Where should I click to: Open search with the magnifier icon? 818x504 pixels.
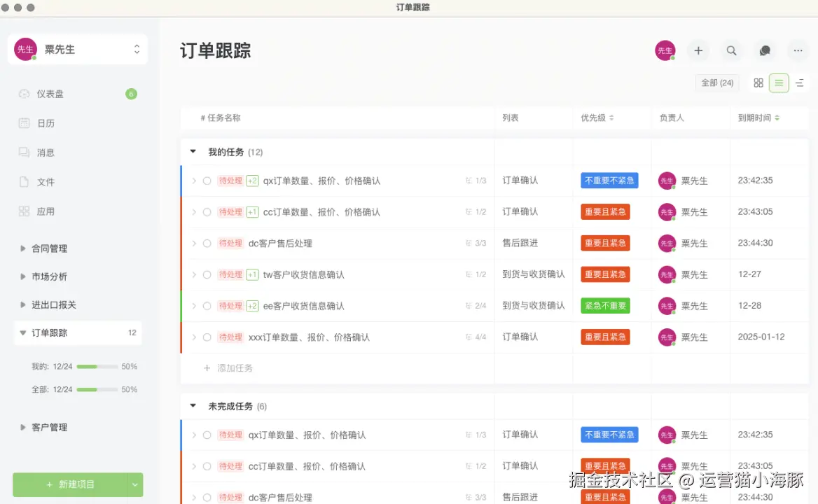(x=731, y=50)
